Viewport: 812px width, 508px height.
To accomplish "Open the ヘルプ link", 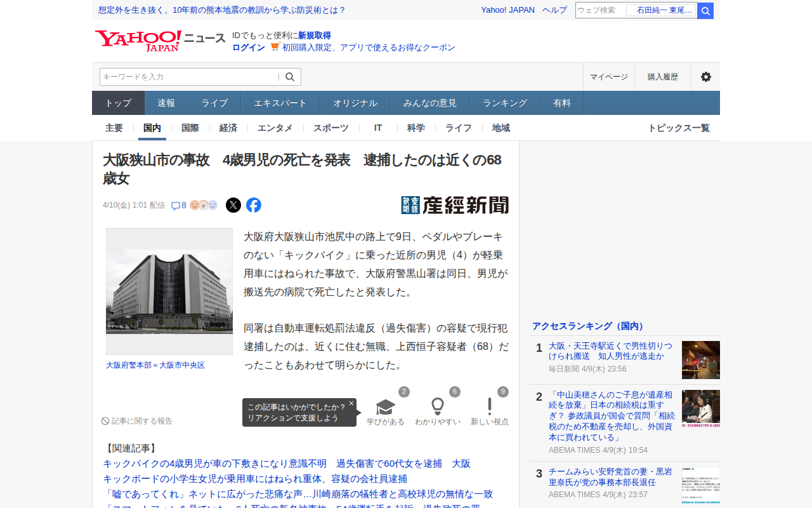I will [554, 10].
